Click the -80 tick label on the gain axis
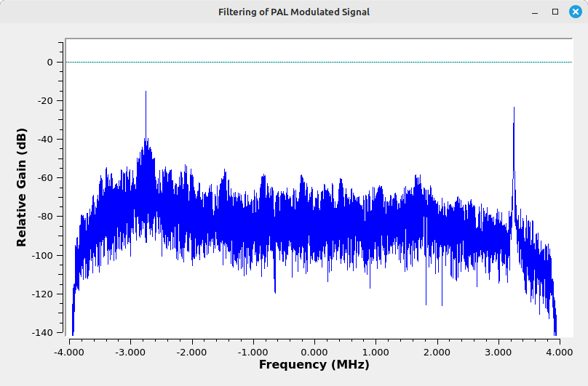 (x=47, y=217)
